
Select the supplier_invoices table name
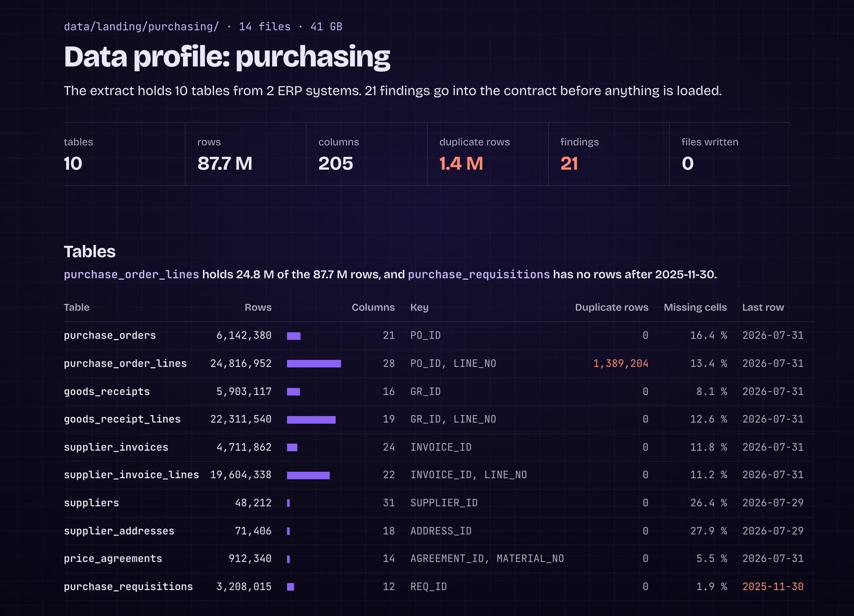[116, 447]
